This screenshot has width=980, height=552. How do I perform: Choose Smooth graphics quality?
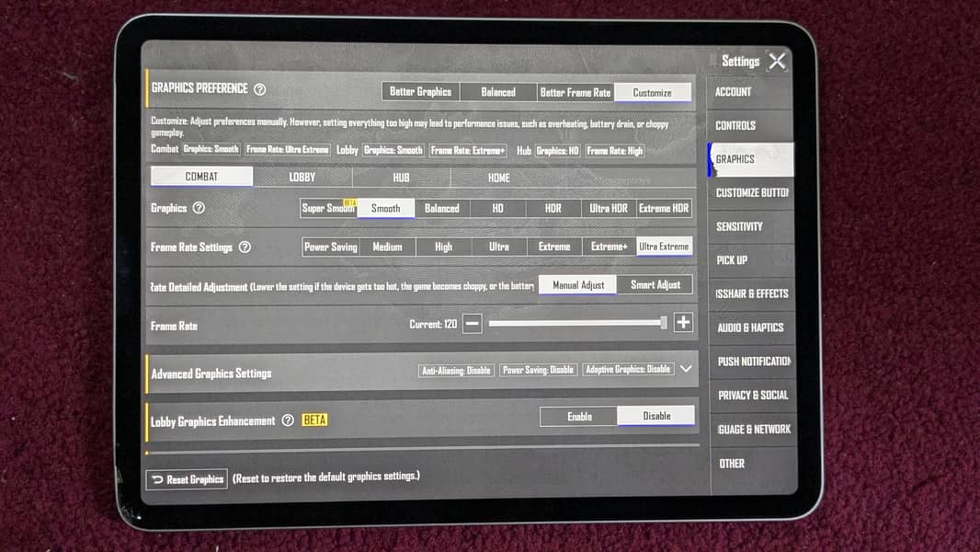[x=385, y=208]
